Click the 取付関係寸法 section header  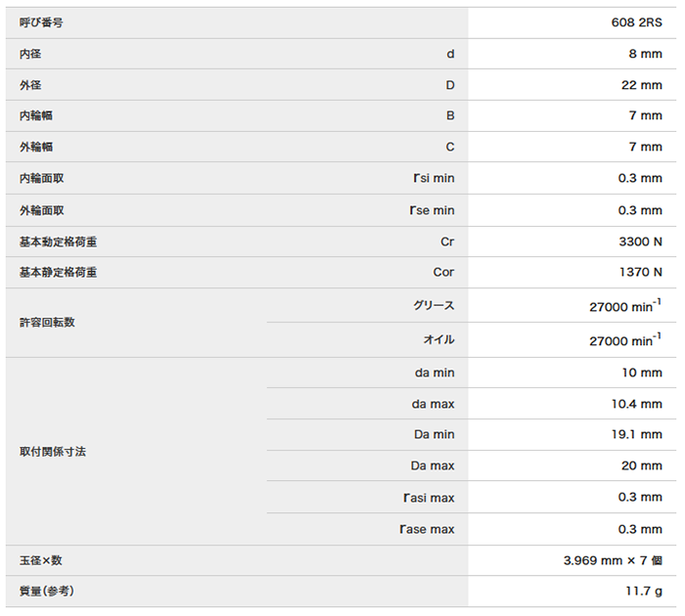pyautogui.click(x=53, y=452)
